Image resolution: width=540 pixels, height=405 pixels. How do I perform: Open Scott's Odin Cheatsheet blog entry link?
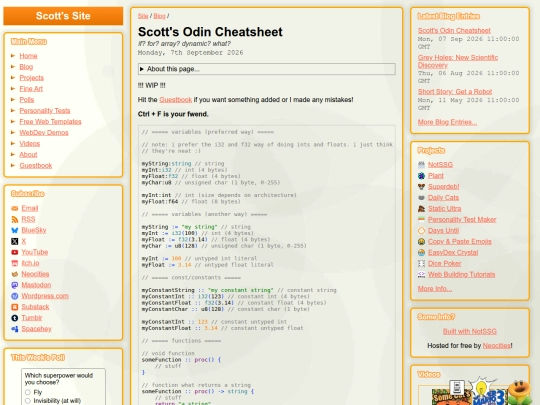click(x=454, y=31)
